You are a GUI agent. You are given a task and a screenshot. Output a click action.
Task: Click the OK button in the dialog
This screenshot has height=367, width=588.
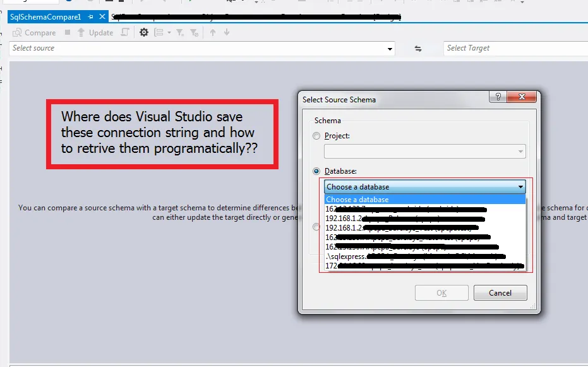pos(441,292)
